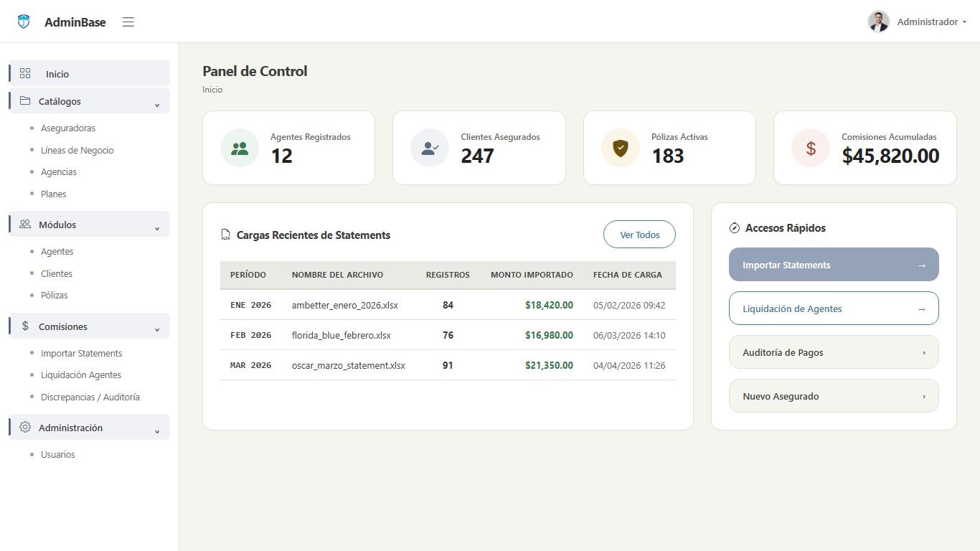Click the PERÍODO column header
The height and width of the screenshot is (551, 980).
coord(248,275)
